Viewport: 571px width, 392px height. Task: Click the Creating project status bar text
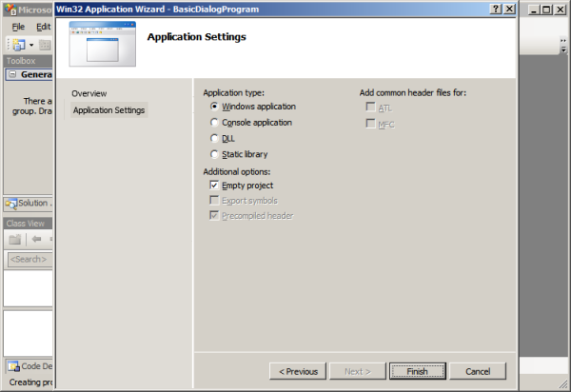(30, 382)
